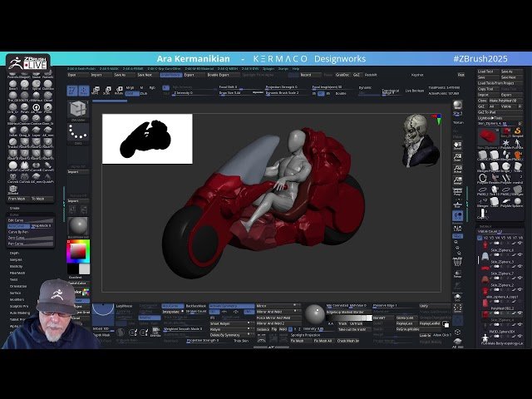Click the black motorcycle silhouette reference image

pos(147,139)
